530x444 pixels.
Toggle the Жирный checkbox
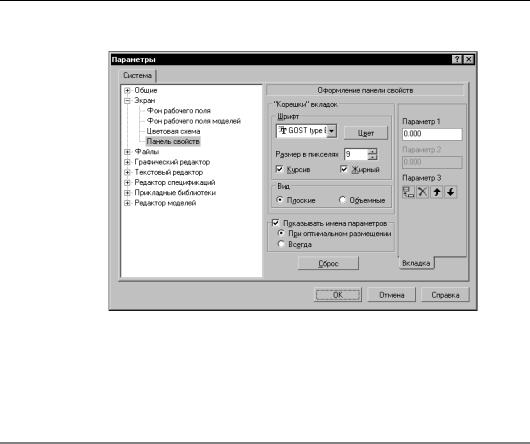pyautogui.click(x=344, y=169)
